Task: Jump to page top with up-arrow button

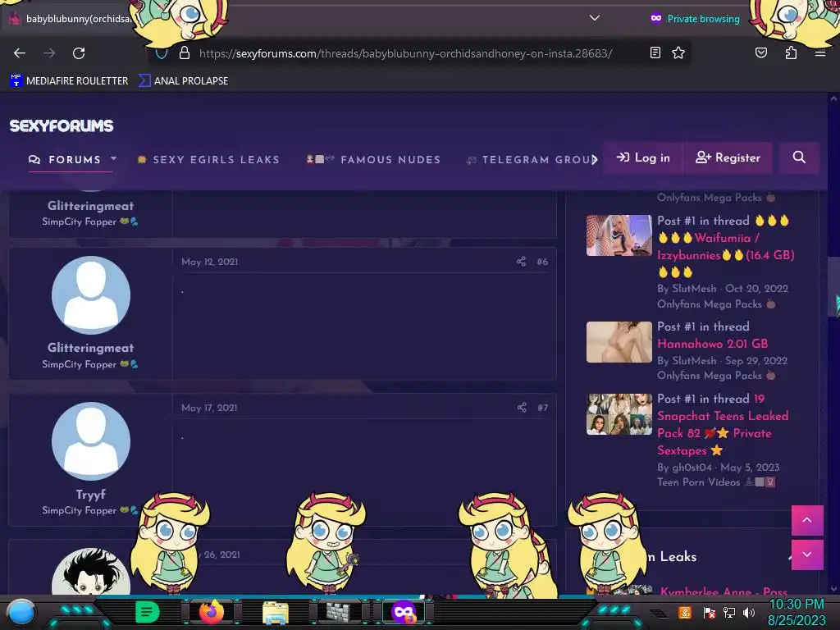Action: 807,520
